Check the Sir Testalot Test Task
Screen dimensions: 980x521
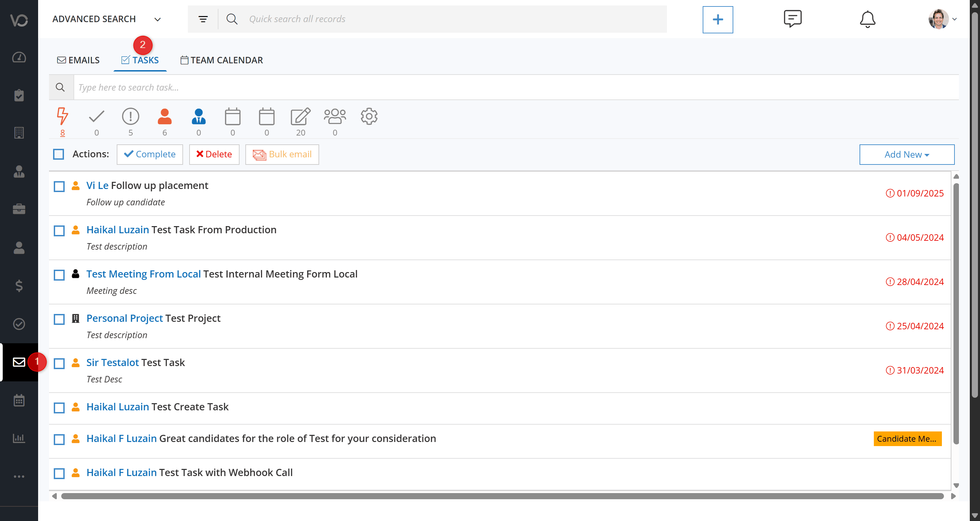click(59, 363)
